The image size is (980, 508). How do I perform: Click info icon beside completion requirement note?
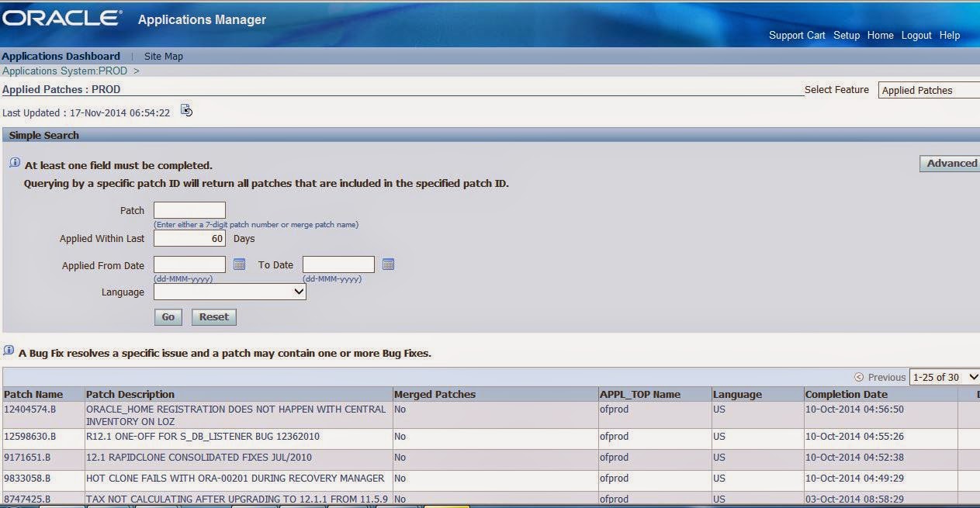[13, 161]
